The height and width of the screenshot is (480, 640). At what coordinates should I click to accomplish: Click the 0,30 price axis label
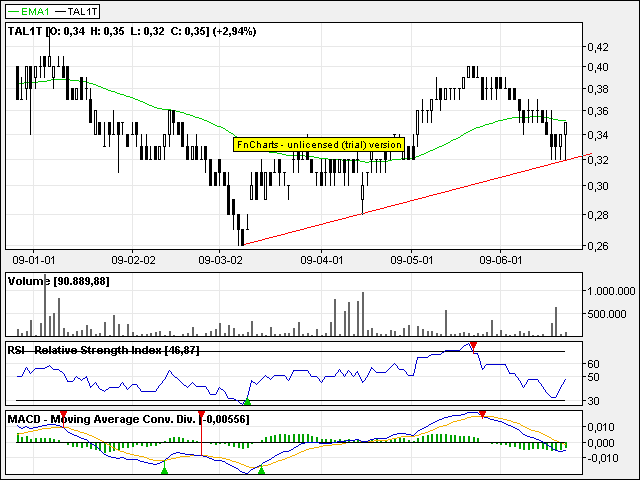tap(598, 186)
